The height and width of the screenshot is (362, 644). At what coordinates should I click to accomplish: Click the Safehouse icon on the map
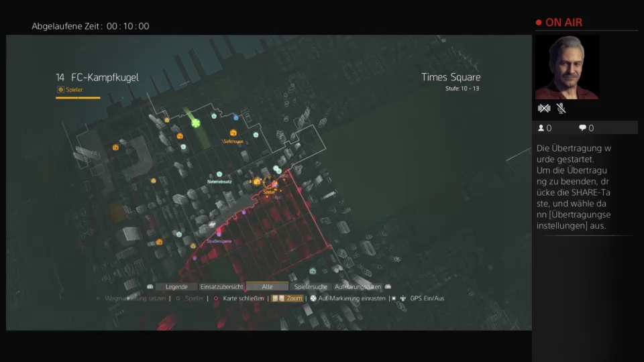point(233,133)
